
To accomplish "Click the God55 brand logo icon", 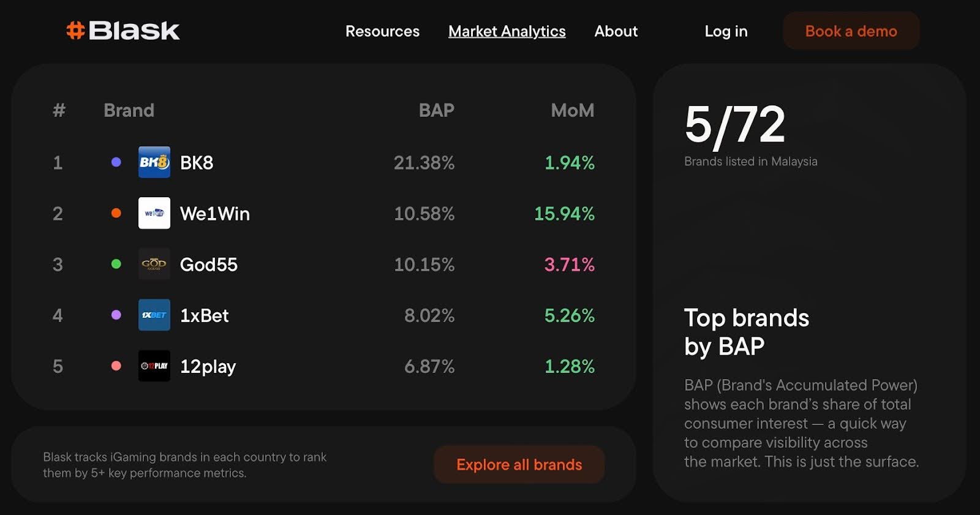I will pyautogui.click(x=154, y=264).
